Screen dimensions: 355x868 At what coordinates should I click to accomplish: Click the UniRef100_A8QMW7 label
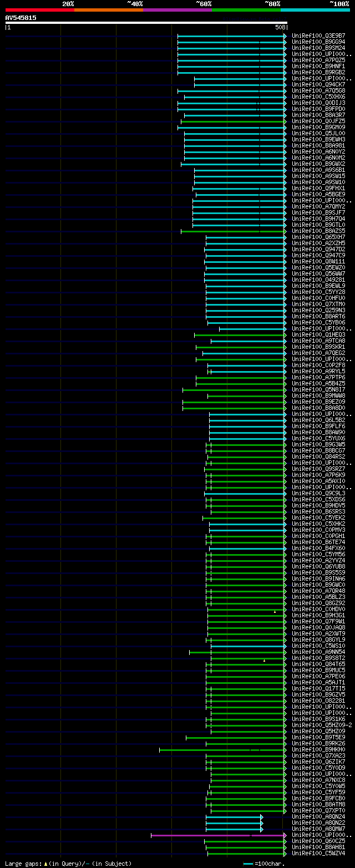click(x=318, y=829)
